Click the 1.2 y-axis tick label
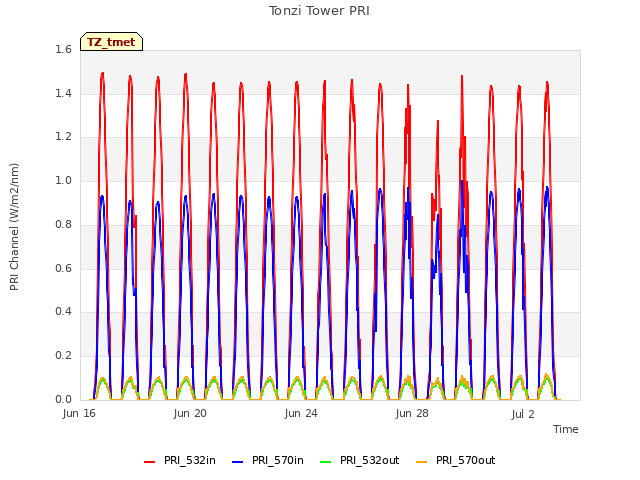Screen dimensions: 640x480 (x=63, y=137)
